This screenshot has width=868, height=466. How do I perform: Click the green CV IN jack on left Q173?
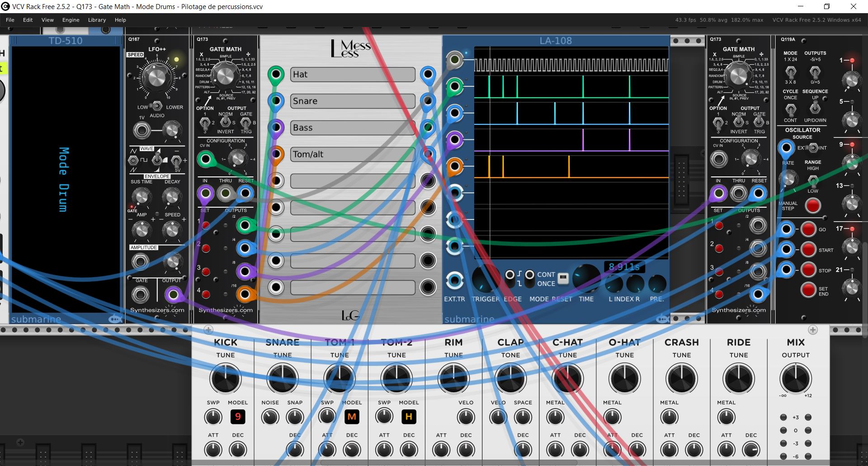coord(206,159)
